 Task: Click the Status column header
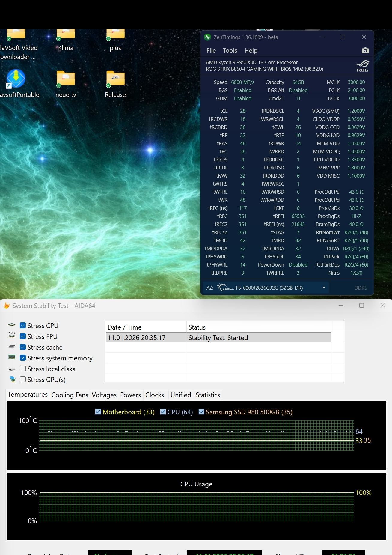click(259, 327)
